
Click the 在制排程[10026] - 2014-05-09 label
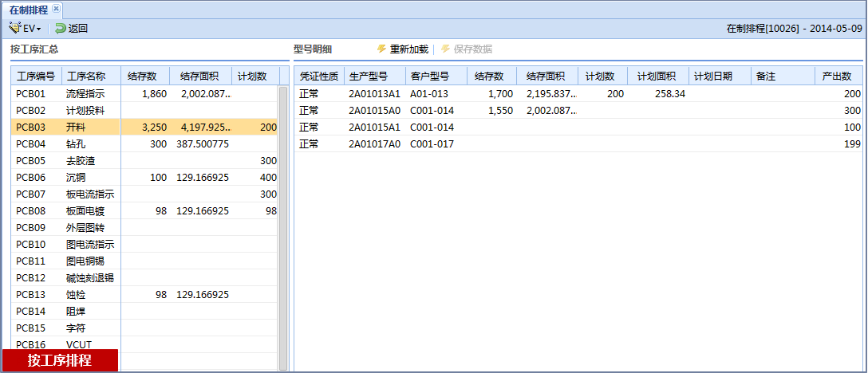[x=795, y=28]
